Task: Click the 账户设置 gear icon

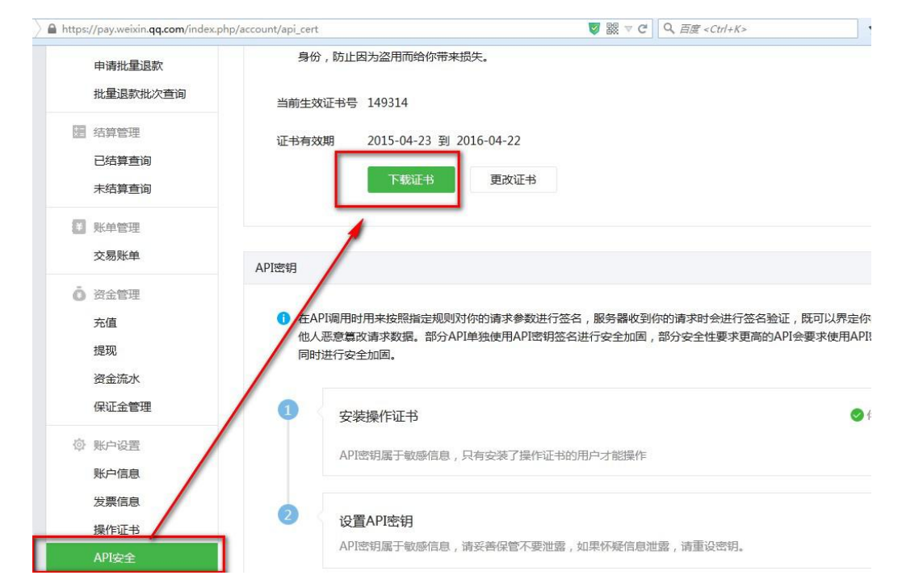Action: (78, 446)
